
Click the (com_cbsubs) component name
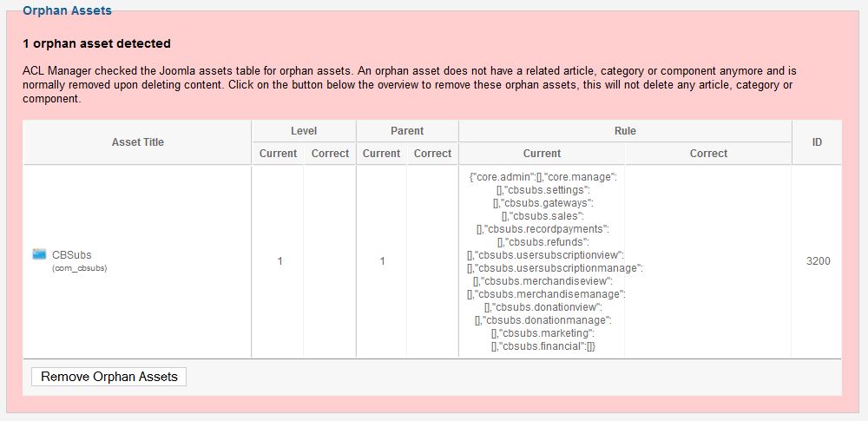pos(80,269)
